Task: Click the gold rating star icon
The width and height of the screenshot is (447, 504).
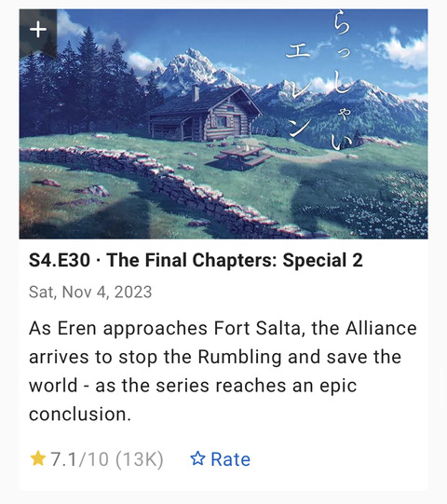Action: coord(37,458)
